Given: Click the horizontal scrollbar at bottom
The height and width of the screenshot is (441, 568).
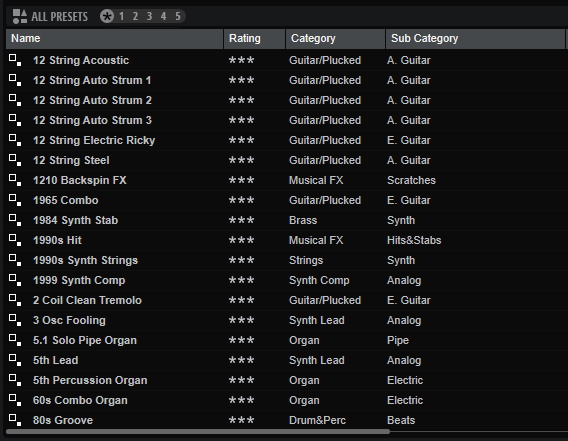Looking at the screenshot, I should coord(198,432).
